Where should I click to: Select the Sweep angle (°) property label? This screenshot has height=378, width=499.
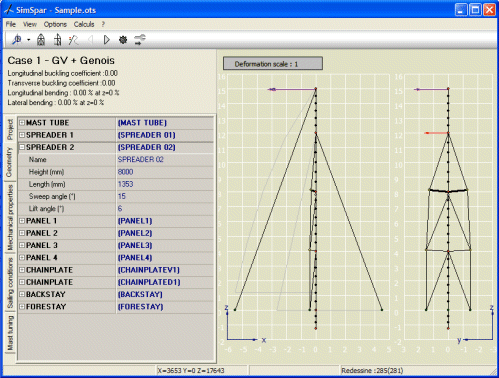click(52, 196)
